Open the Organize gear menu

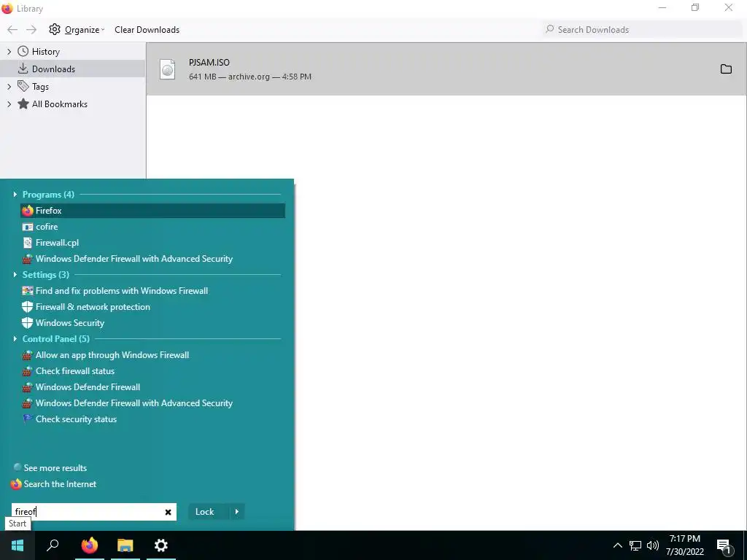[x=76, y=29]
